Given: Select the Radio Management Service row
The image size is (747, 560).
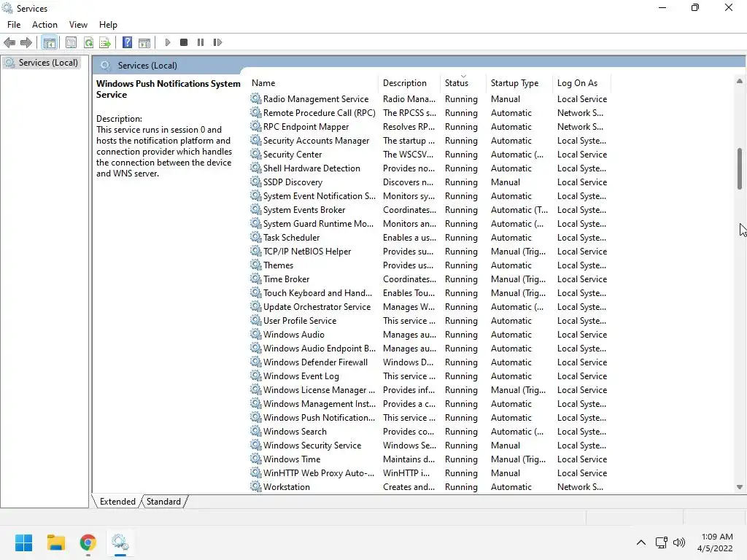Looking at the screenshot, I should coord(429,99).
